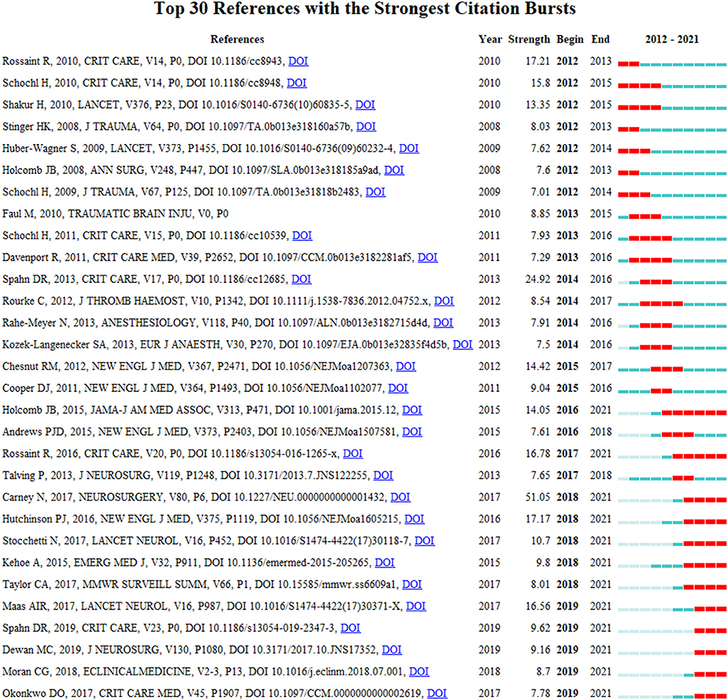Click the red burst bar for Chesnut RM 2012
Image resolution: width=728 pixels, height=700 pixels.
tap(667, 369)
